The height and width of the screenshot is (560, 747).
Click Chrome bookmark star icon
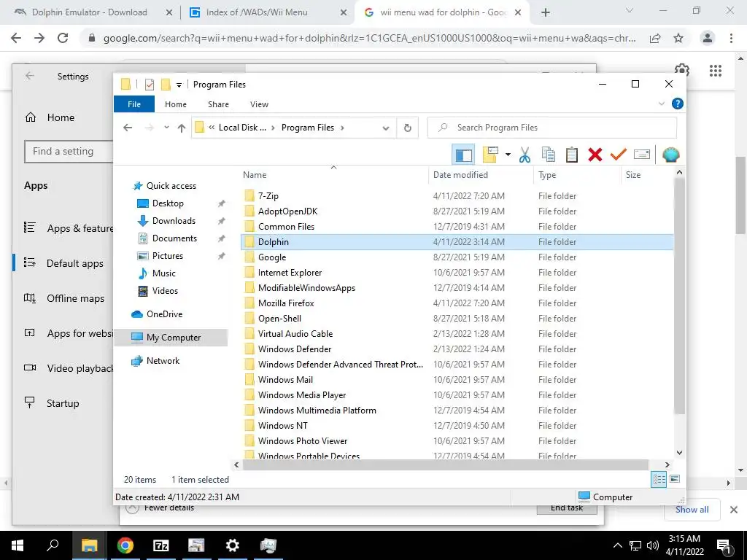pos(678,38)
